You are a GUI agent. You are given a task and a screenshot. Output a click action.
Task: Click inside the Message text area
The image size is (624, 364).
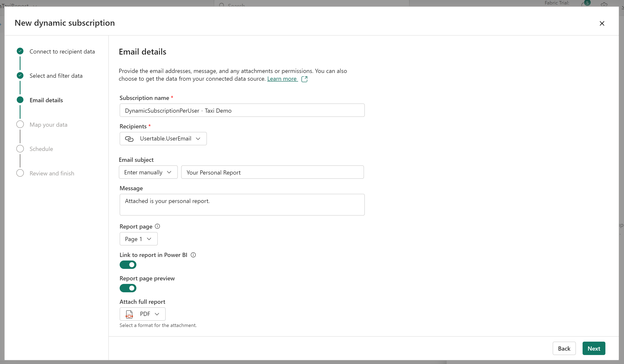(x=242, y=204)
